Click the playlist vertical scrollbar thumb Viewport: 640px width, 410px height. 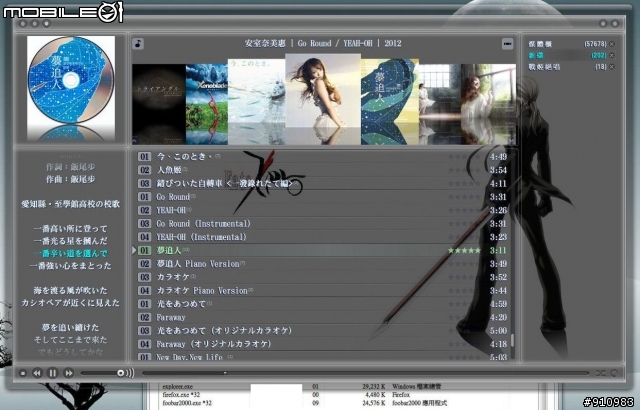[512, 341]
